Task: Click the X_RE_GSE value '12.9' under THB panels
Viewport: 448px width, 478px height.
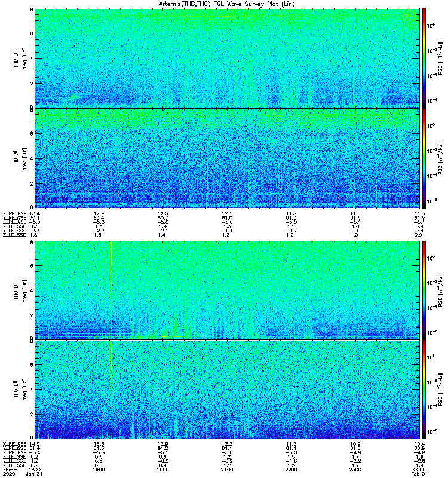Action: pos(99,213)
